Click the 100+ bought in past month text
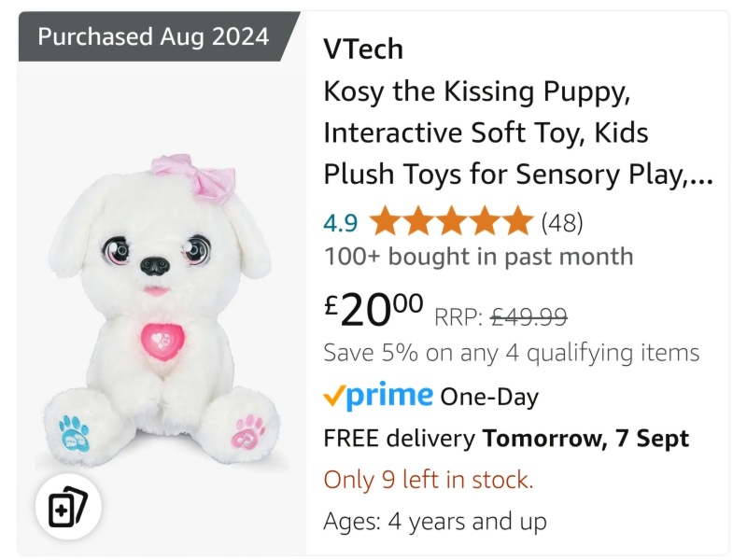The height and width of the screenshot is (560, 747). coord(478,256)
